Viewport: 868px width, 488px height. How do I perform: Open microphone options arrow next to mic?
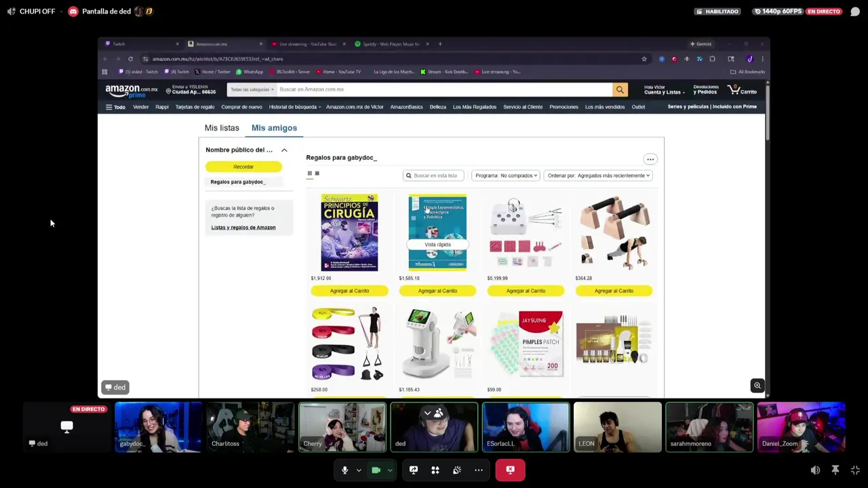359,470
